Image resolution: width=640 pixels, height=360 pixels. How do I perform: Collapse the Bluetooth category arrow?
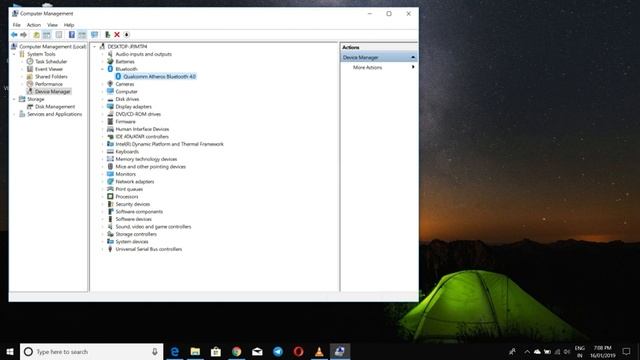[102, 69]
